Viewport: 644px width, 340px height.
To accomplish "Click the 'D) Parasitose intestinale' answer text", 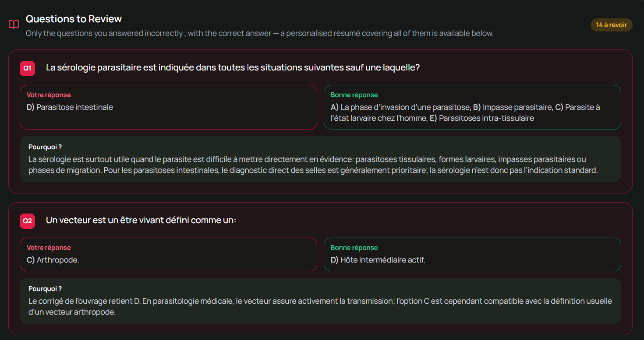I will click(x=70, y=107).
